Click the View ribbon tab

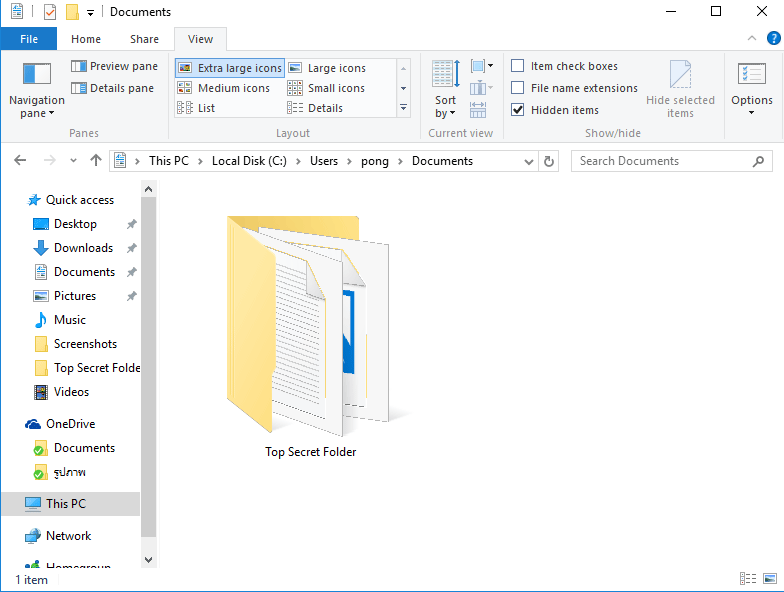[200, 39]
